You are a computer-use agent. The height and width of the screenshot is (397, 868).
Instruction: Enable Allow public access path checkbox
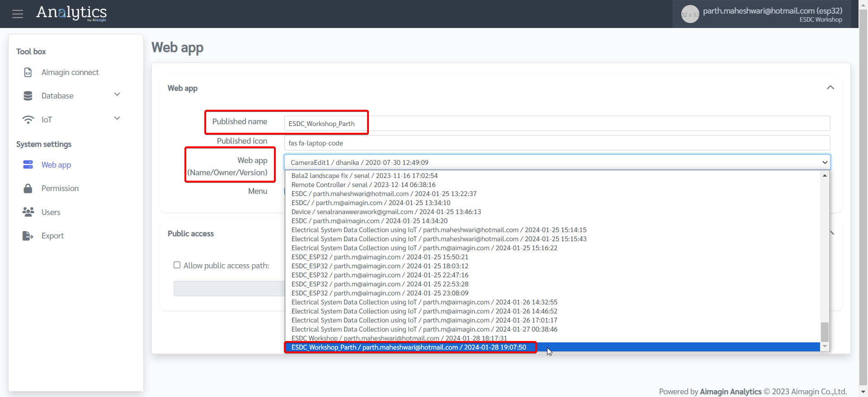point(177,265)
